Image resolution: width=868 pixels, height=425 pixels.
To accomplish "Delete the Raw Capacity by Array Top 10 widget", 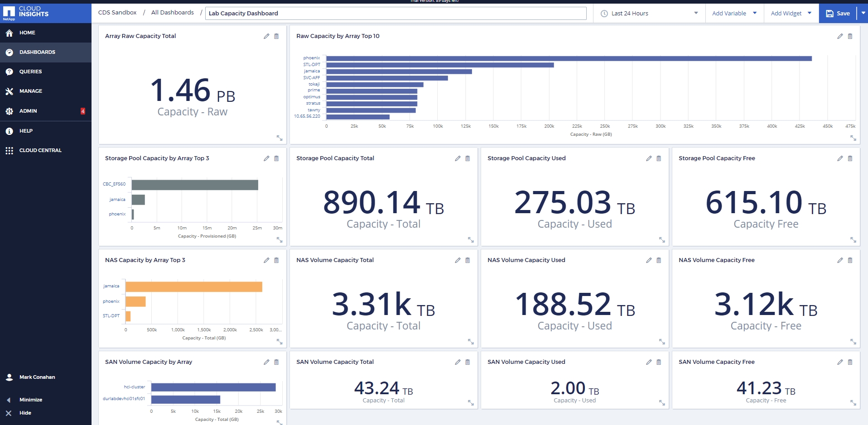I will point(850,37).
